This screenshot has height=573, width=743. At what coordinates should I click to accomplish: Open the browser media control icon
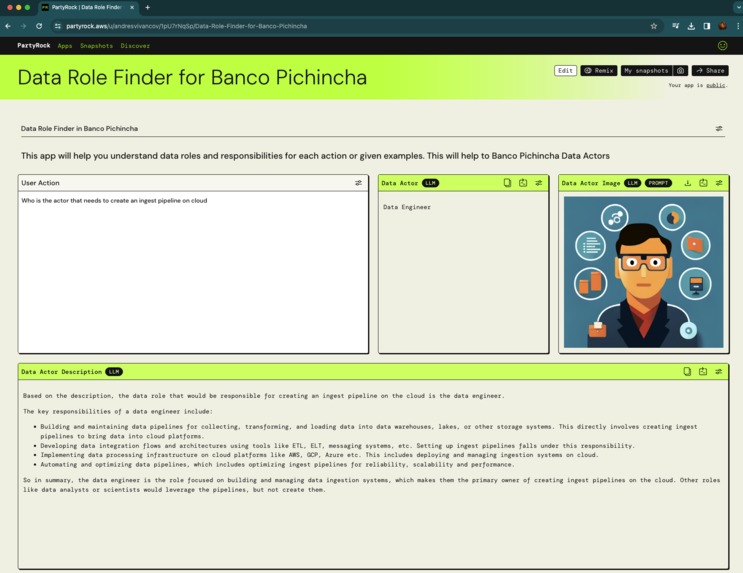(x=675, y=26)
